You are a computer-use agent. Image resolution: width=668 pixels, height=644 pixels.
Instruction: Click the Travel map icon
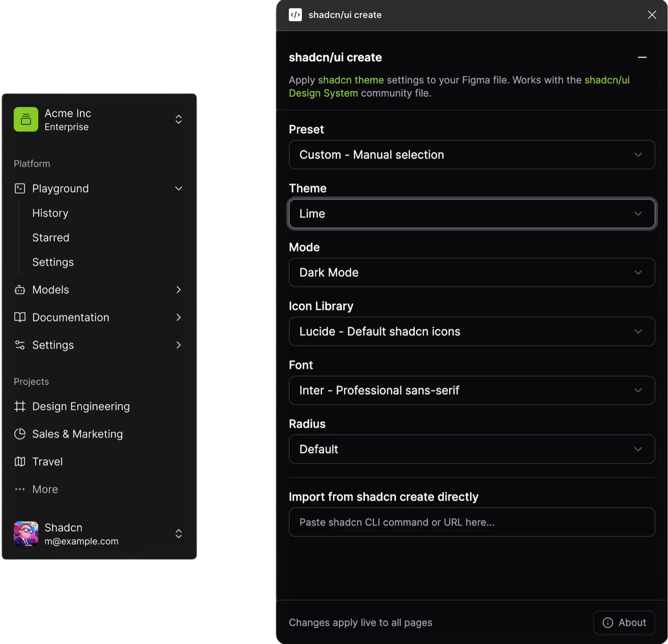[x=20, y=461]
